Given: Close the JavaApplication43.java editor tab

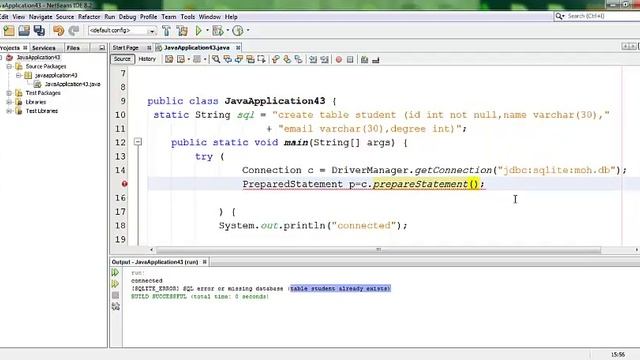Looking at the screenshot, I should 238,48.
